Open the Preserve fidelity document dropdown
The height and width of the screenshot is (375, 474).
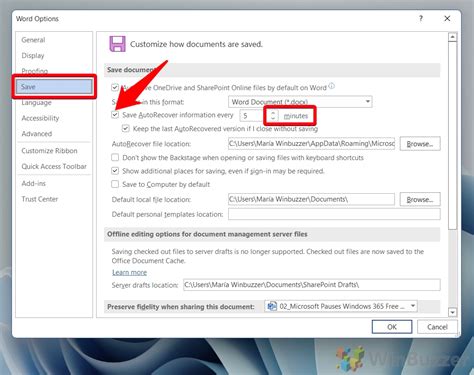tap(341, 306)
